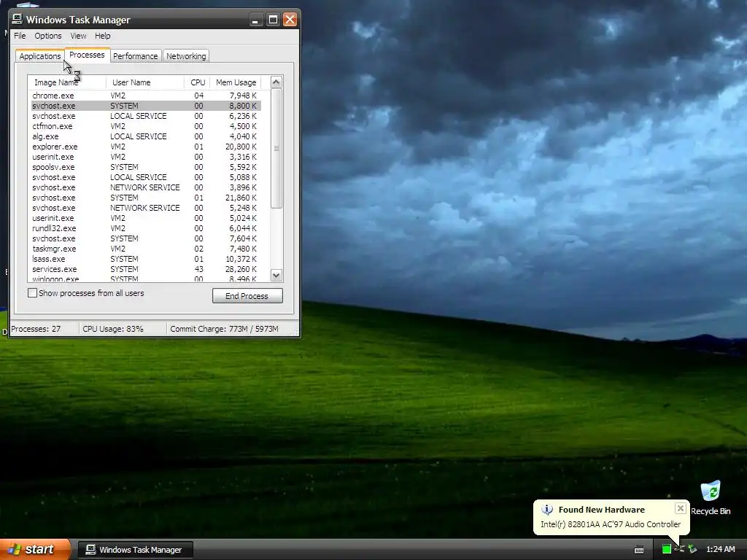Select the Processes tab
Image resolution: width=747 pixels, height=560 pixels.
87,55
